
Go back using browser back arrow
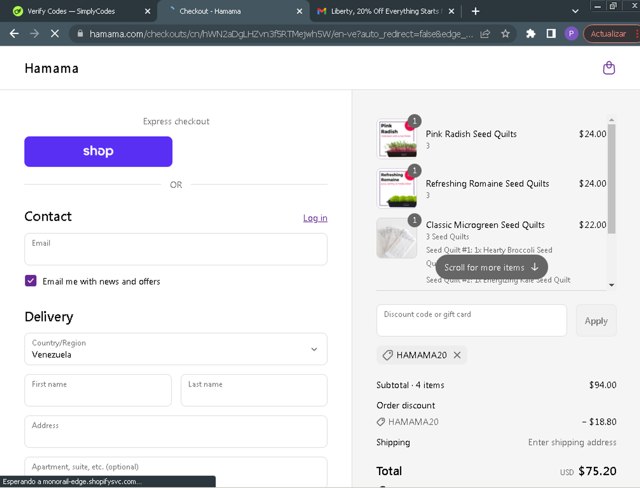click(x=14, y=33)
